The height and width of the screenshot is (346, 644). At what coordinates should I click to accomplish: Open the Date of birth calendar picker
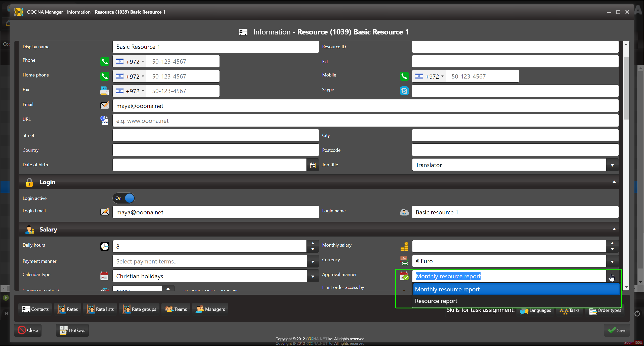click(313, 165)
